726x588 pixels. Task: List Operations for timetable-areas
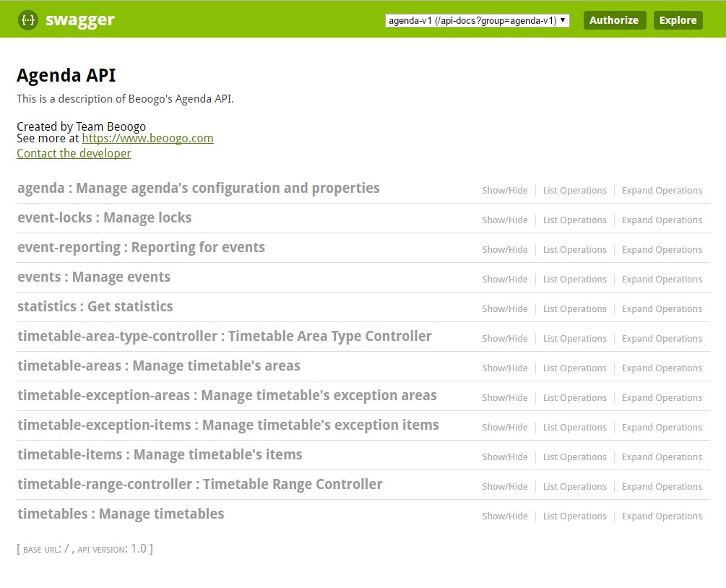[x=574, y=368]
